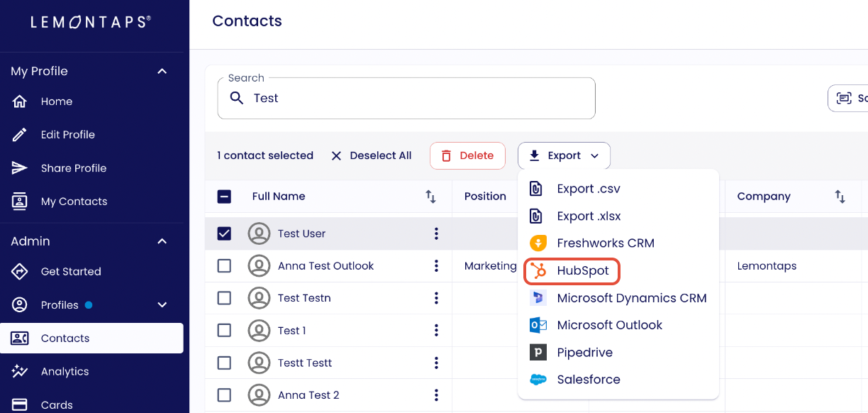This screenshot has width=868, height=413.
Task: Click the Edit Profile pencil icon
Action: point(20,135)
